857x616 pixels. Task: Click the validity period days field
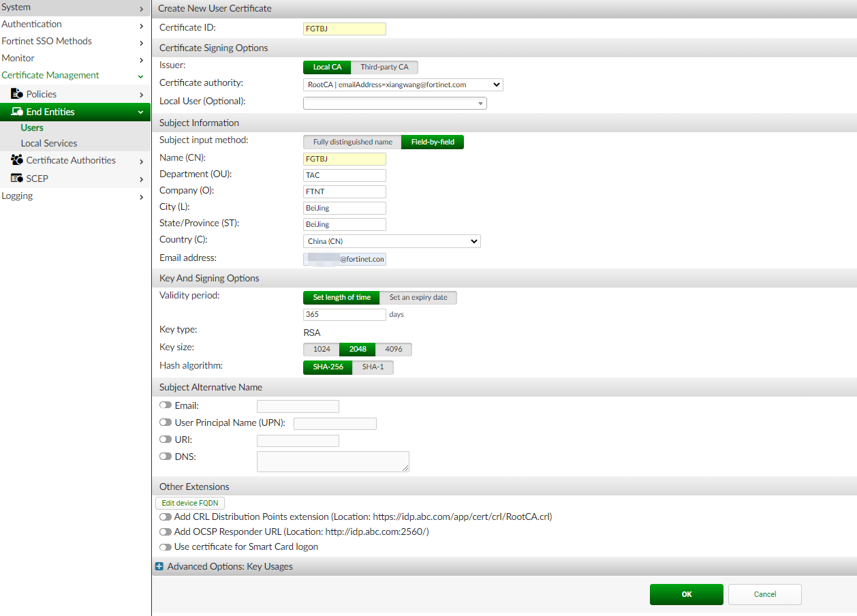pyautogui.click(x=344, y=315)
